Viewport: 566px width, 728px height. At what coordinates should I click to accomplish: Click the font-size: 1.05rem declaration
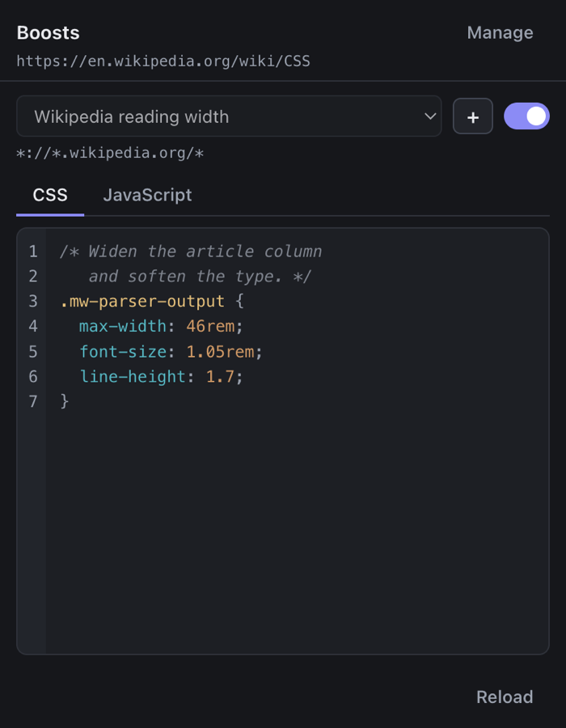171,352
